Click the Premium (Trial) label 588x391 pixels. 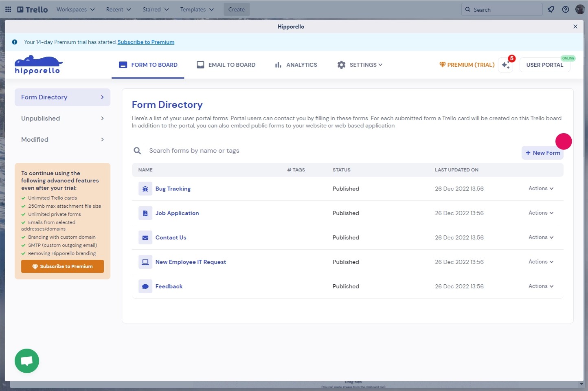[x=467, y=65]
